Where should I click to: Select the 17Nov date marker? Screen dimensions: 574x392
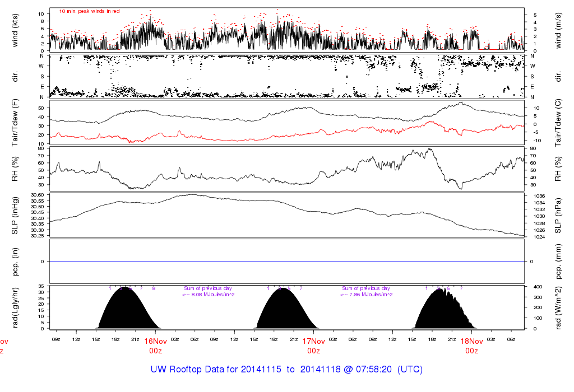313,341
